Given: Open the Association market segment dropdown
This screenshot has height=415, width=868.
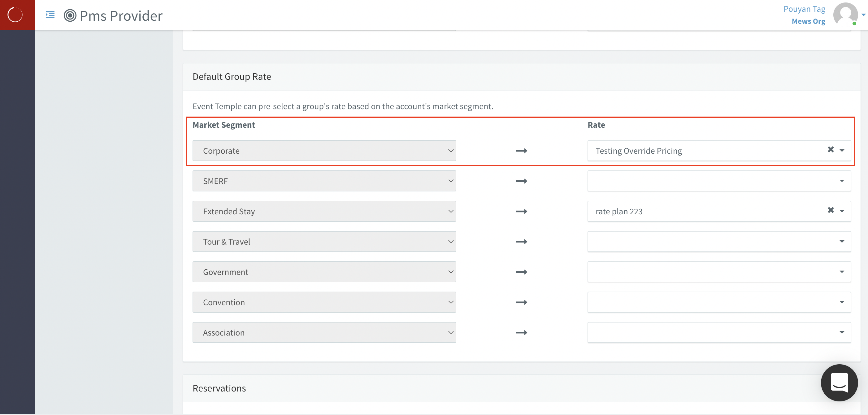Looking at the screenshot, I should (324, 332).
